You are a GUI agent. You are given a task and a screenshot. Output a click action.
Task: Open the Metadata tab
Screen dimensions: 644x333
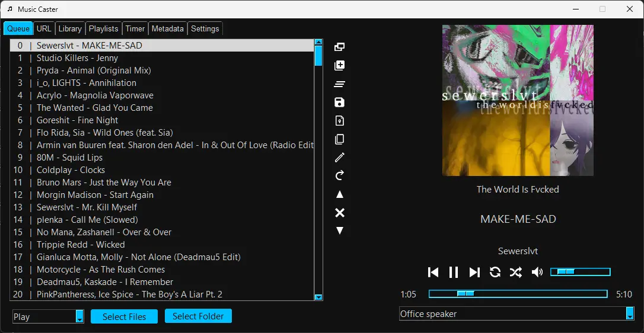tap(168, 29)
